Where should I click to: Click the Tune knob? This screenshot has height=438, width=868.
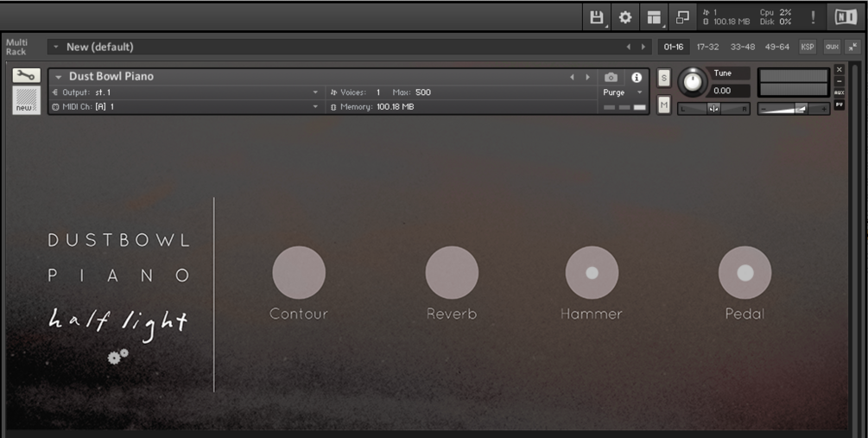692,82
